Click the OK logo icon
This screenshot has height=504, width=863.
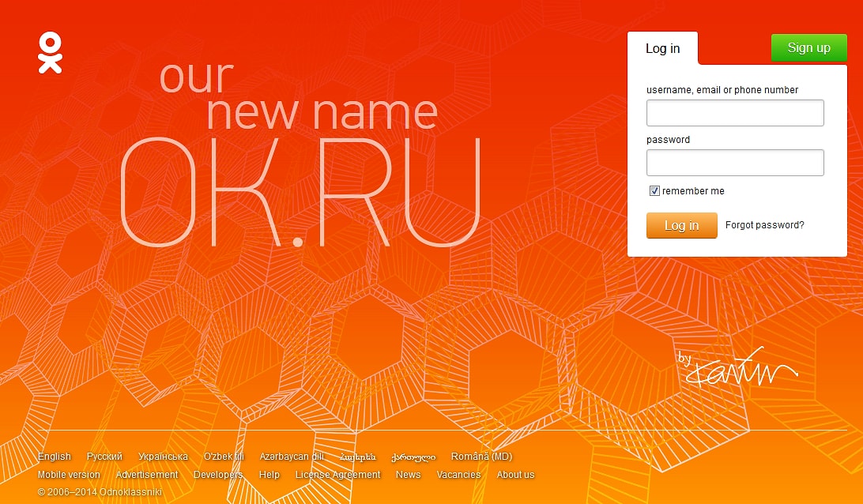[50, 53]
